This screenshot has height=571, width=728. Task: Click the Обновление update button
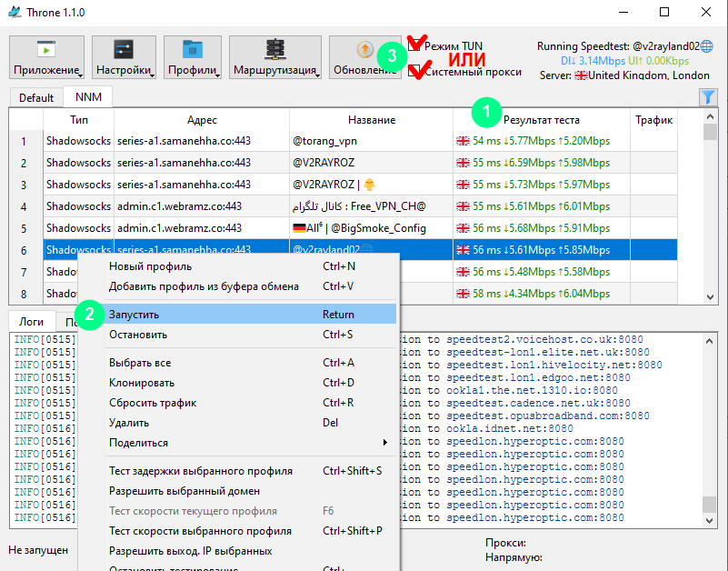pyautogui.click(x=364, y=57)
